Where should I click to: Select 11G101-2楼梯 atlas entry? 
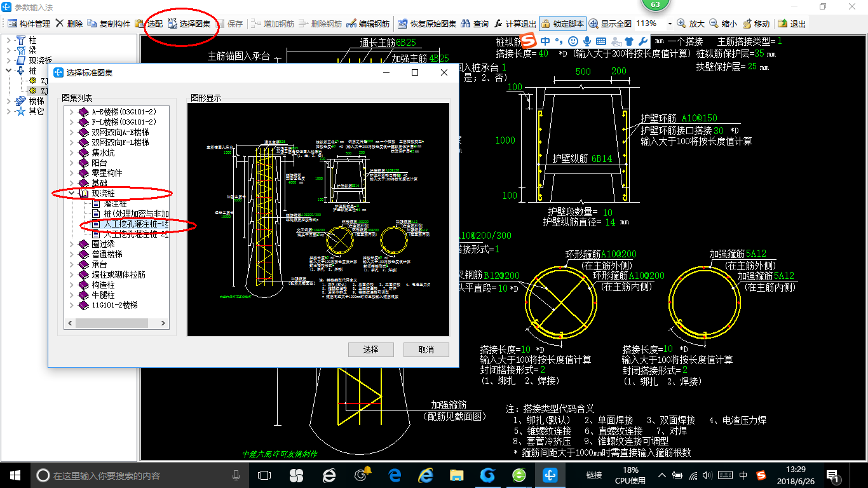(x=114, y=305)
